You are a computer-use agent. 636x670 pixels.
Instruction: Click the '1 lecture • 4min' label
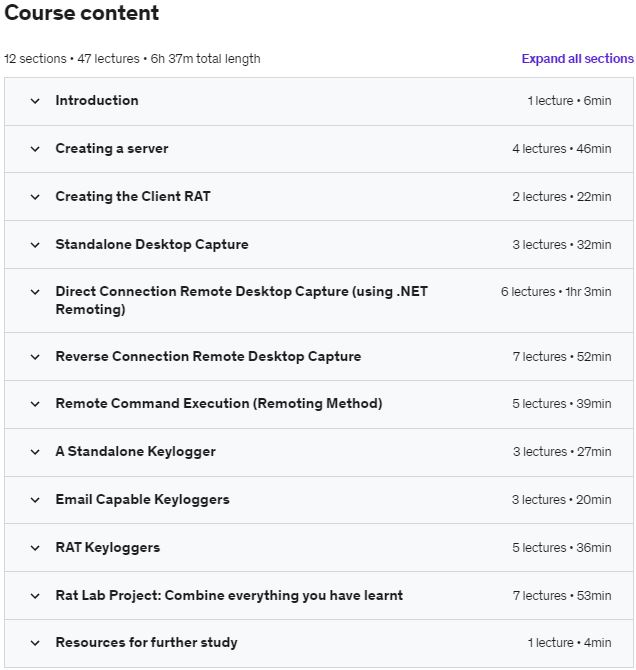(569, 643)
